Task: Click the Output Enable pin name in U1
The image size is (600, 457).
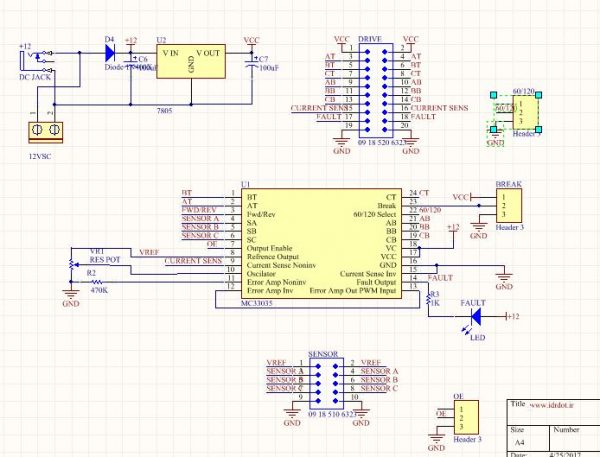Action: (x=269, y=248)
